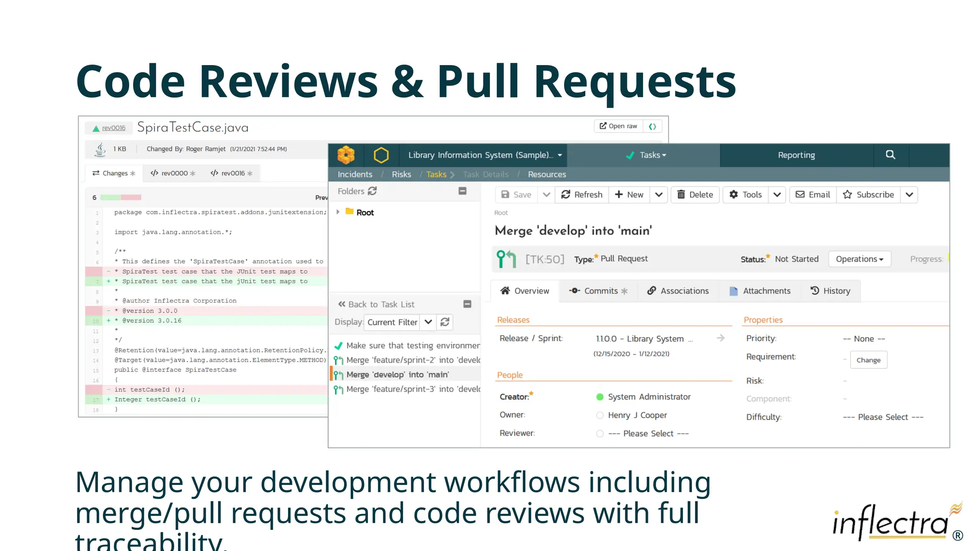Screen dimensions: 980x551
Task: Switch to the Changes tab in file viewer
Action: 113,173
